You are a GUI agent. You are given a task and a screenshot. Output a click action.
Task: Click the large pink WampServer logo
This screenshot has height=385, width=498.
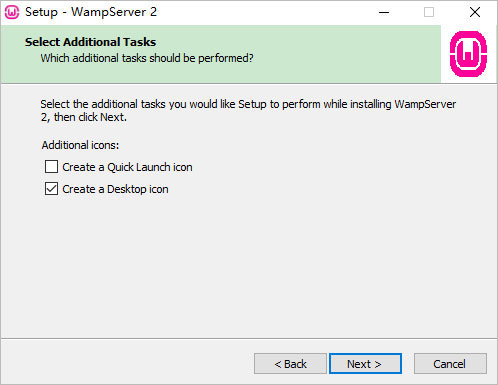468,54
